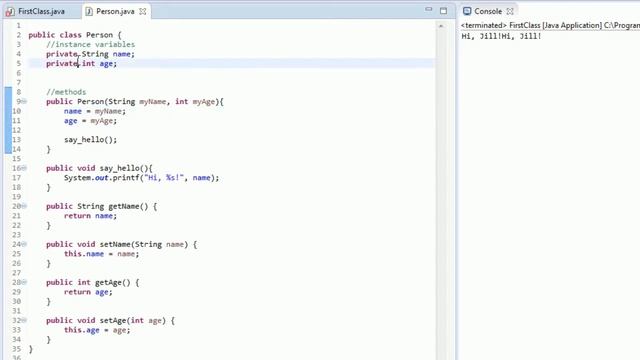Select the Person.java editor tab
The width and height of the screenshot is (640, 360).
(115, 11)
